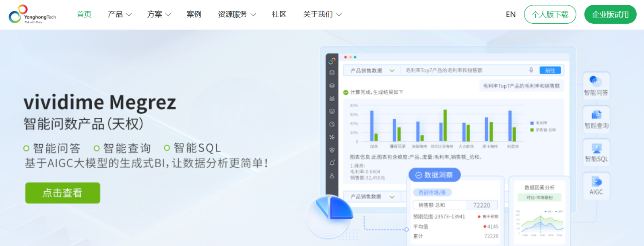Click the 数据因素分析 chart title
Viewport: 644px width, 246px height.
pos(539,188)
